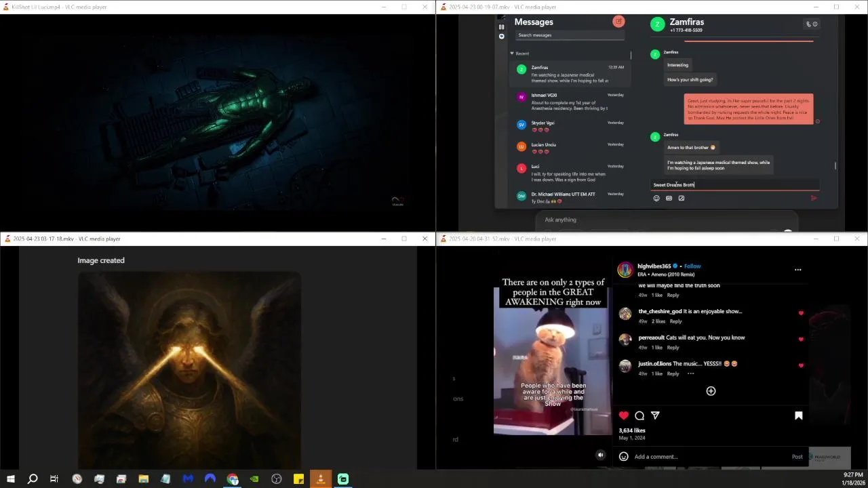Open three-dot menu on justin.of.lions comment

tap(690, 373)
